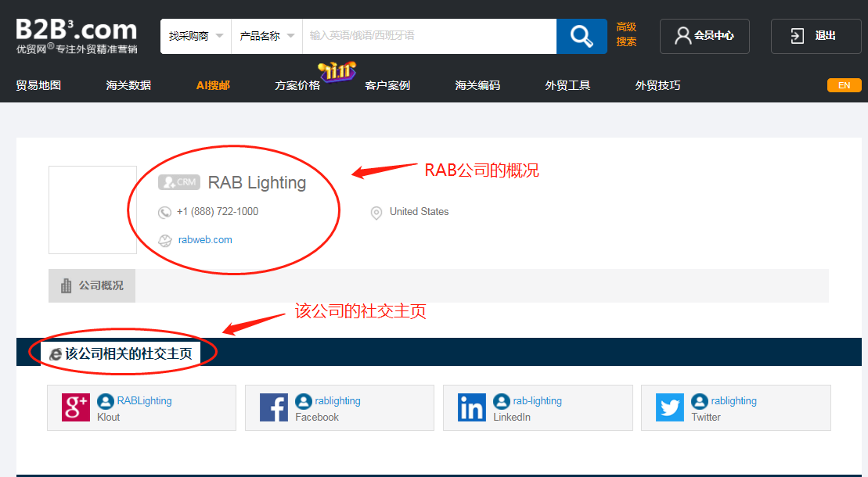The image size is (868, 477).
Task: Click the magnifier search button
Action: pos(582,36)
